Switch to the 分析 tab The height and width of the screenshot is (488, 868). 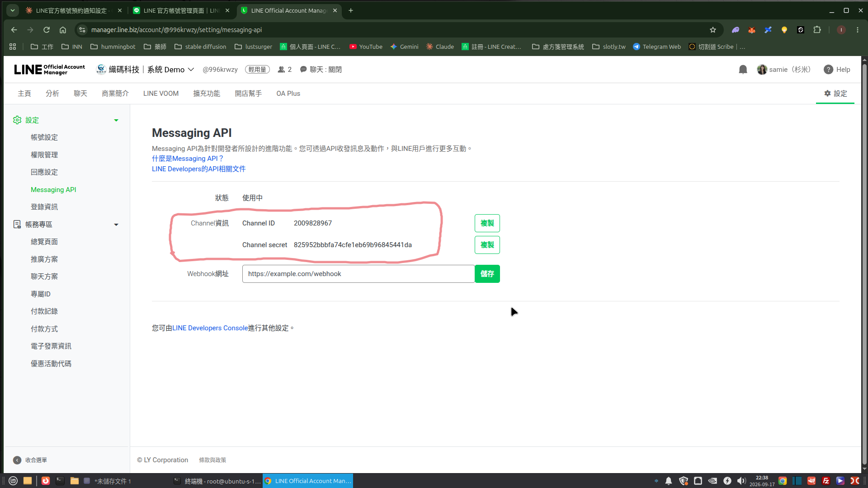(52, 94)
